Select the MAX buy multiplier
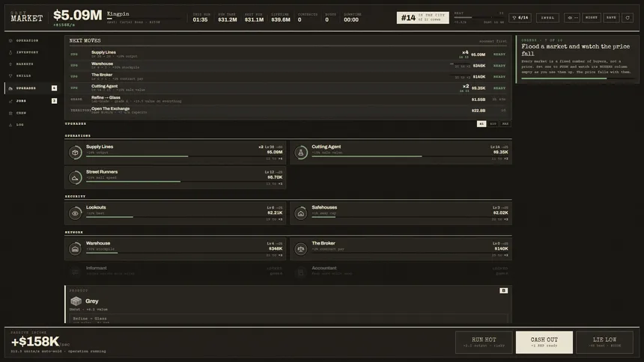644x362 pixels. click(x=505, y=123)
